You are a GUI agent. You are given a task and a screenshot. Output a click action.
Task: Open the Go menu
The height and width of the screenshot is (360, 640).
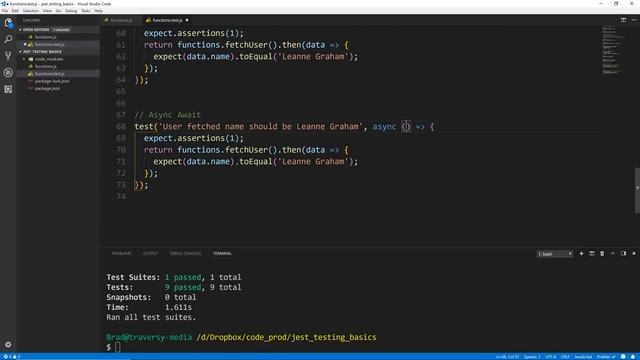pos(58,11)
